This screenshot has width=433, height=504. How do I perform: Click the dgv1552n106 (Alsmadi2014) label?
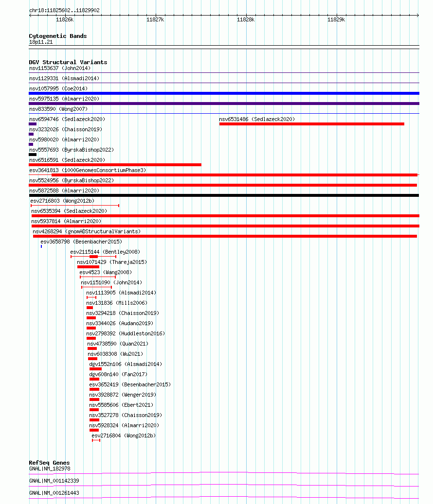pyautogui.click(x=126, y=364)
